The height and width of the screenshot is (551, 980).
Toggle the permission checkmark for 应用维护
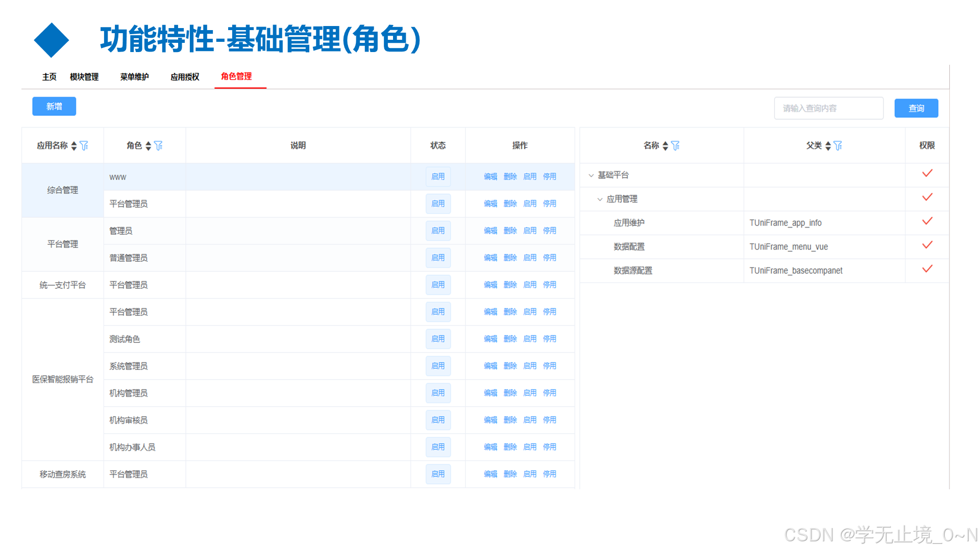pyautogui.click(x=927, y=221)
